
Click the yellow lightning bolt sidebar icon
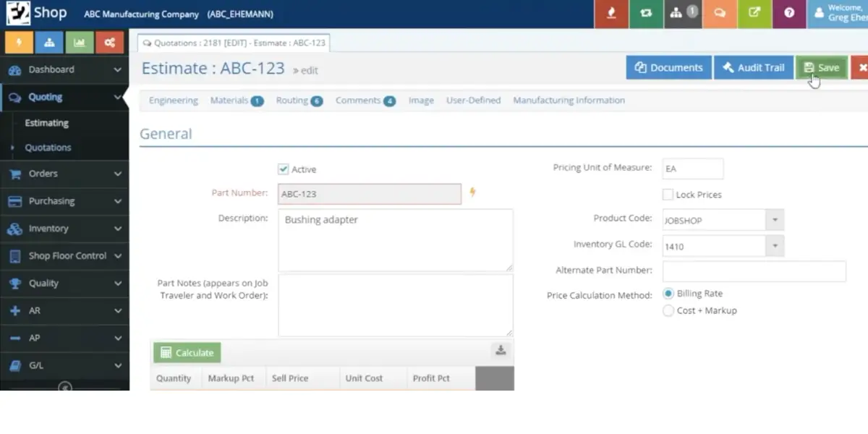(19, 43)
